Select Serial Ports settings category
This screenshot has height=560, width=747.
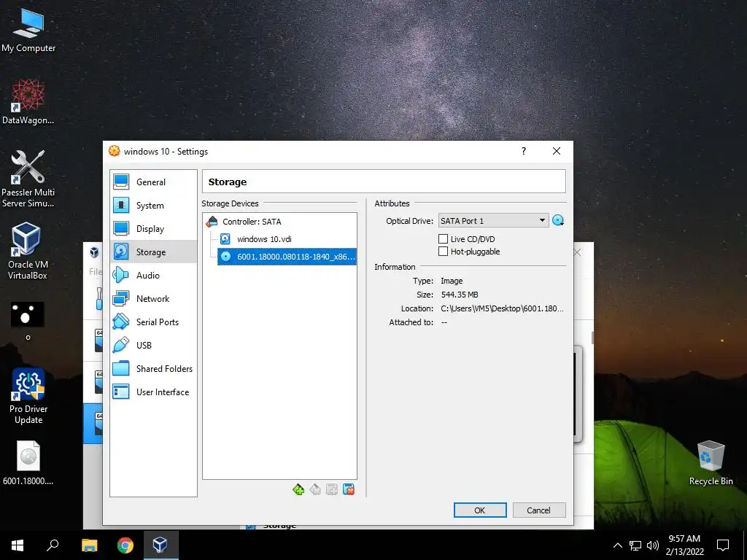[153, 322]
